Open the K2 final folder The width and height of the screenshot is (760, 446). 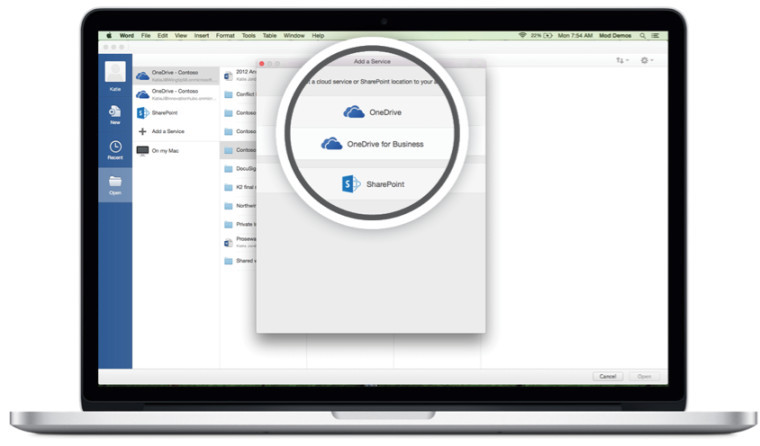(x=239, y=187)
